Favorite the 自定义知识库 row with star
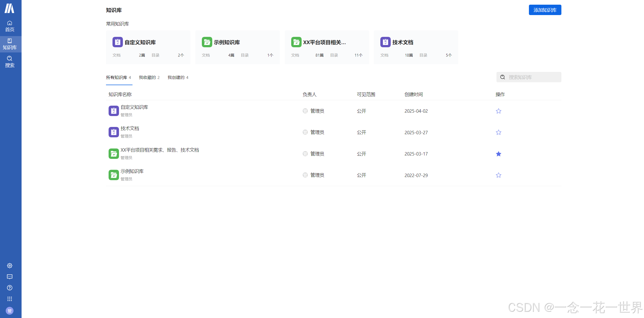644x318 pixels. 498,111
